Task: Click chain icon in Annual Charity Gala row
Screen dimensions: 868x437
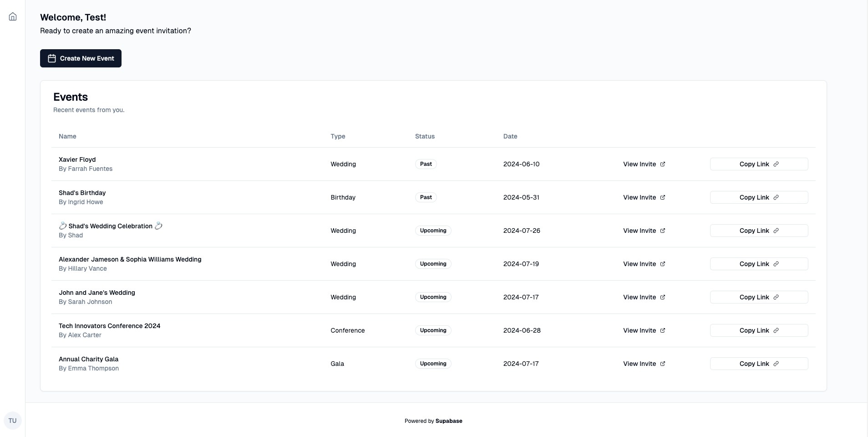Action: pos(776,364)
